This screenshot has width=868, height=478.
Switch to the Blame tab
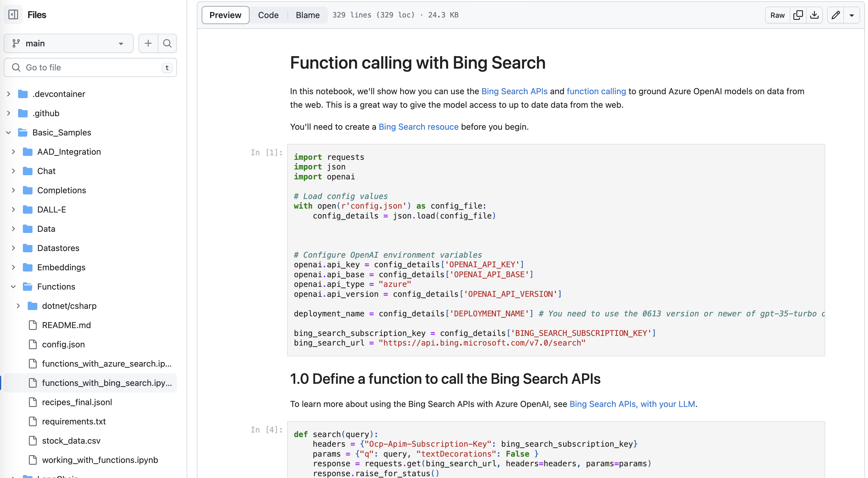point(308,15)
